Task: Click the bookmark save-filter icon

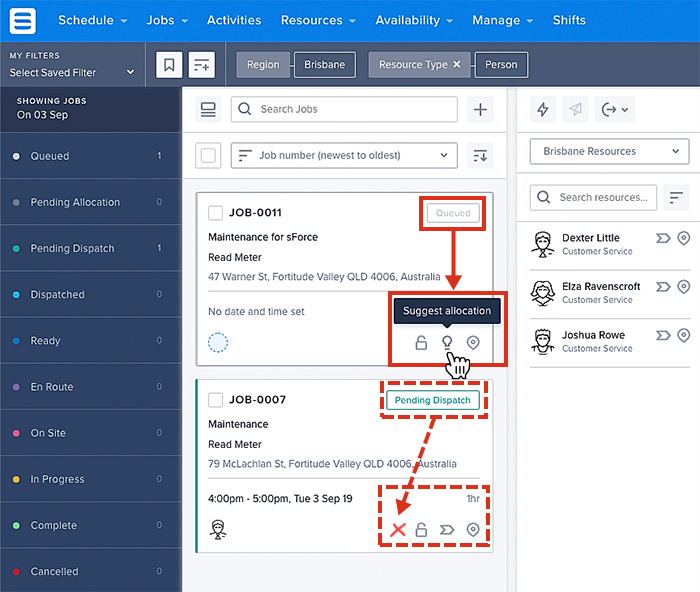Action: point(169,65)
